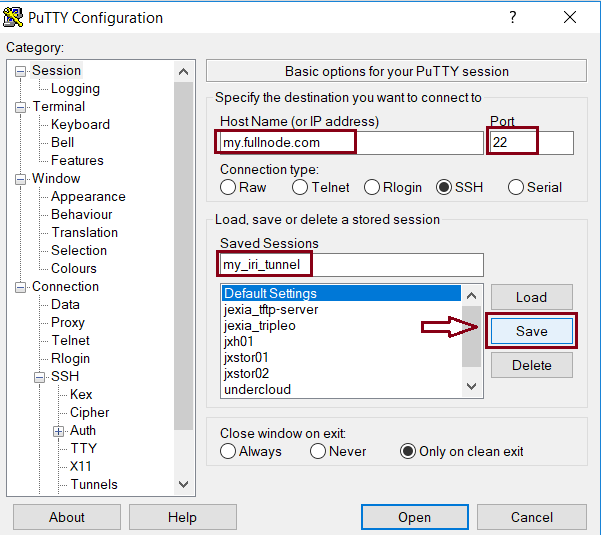This screenshot has width=601, height=535.
Task: Click the PuTTY icon in title bar
Action: point(13,18)
